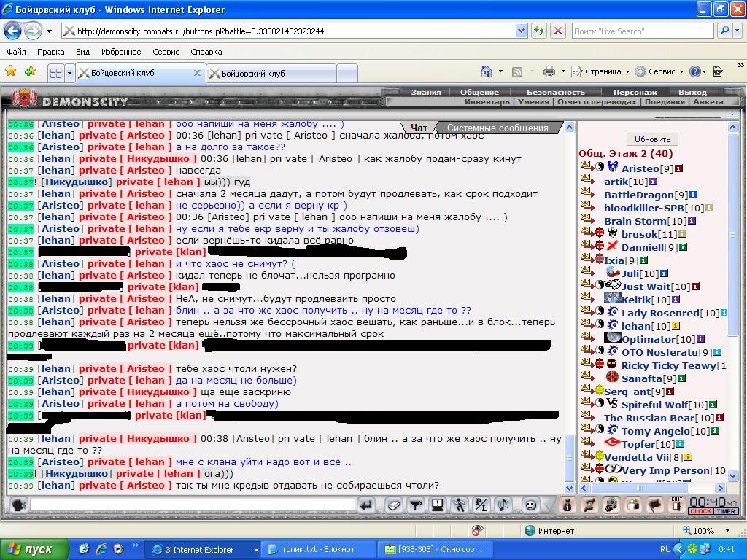Click the money bag icon
Image resolution: width=747 pixels, height=560 pixels.
coord(567,505)
